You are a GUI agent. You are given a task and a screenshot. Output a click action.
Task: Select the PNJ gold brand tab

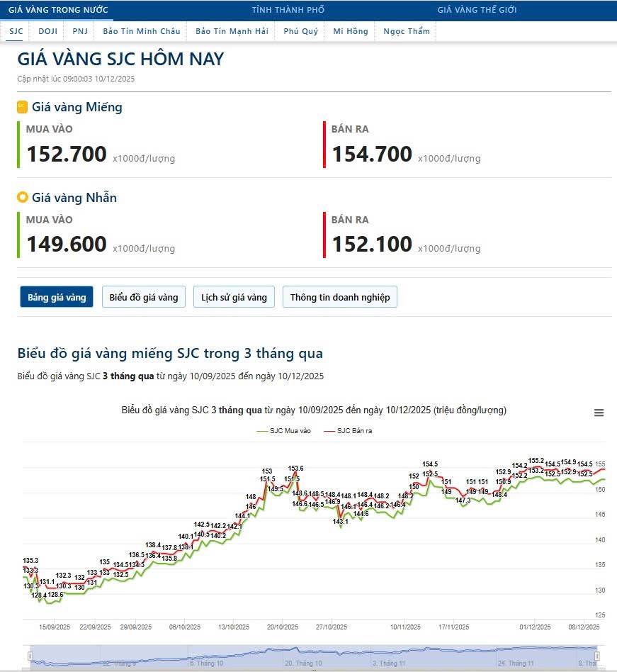(80, 31)
